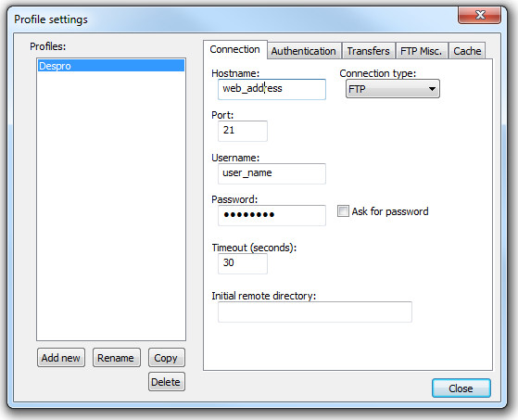
Task: Click the Delete profile button
Action: [x=166, y=382]
